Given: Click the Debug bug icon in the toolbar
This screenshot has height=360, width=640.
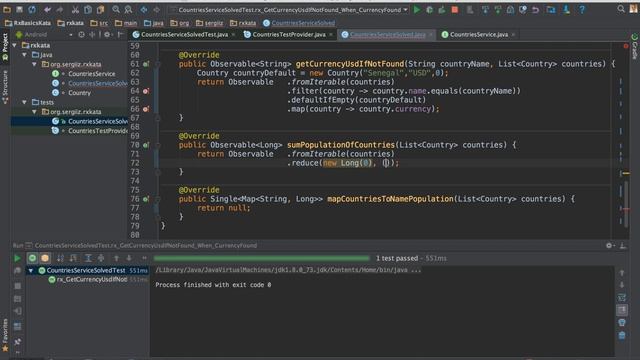Looking at the screenshot, I should 429,9.
